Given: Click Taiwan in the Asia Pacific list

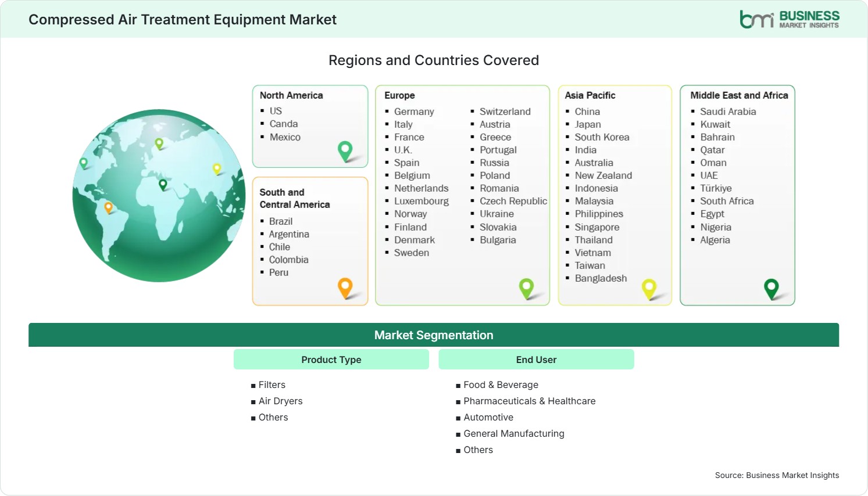Looking at the screenshot, I should pyautogui.click(x=590, y=265).
